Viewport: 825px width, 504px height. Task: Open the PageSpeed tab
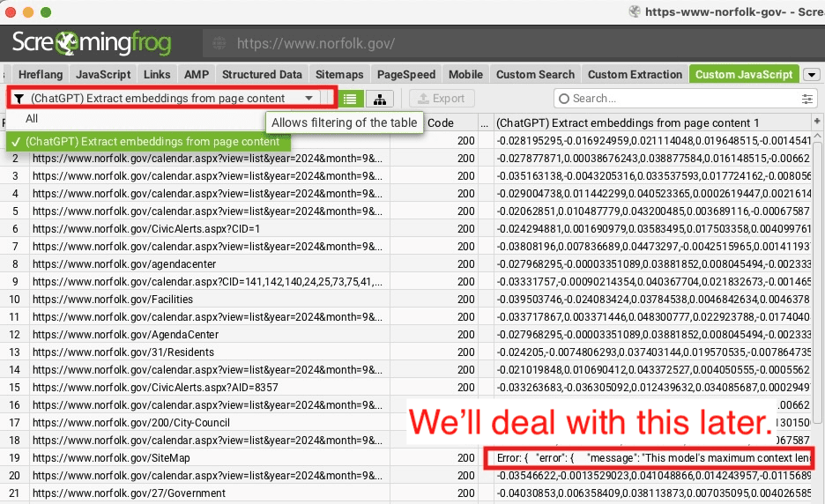tap(406, 75)
